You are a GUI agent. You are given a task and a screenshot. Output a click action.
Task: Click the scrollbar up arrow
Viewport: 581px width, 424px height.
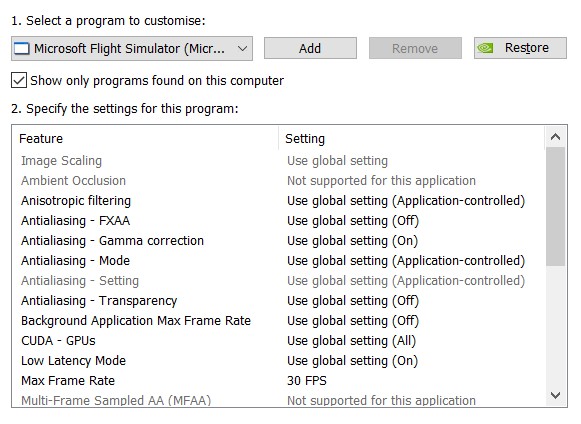click(x=555, y=137)
